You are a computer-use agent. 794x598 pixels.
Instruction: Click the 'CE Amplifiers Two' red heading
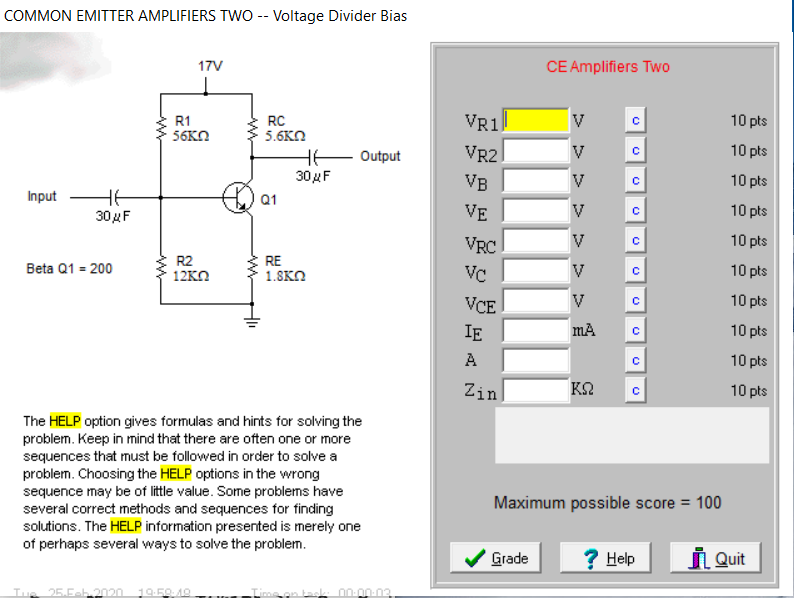point(608,66)
